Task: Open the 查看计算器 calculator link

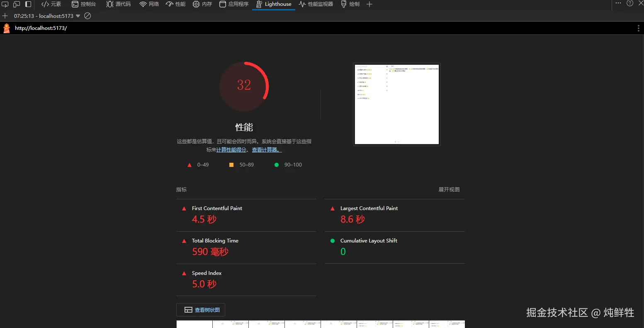Action: (267, 150)
